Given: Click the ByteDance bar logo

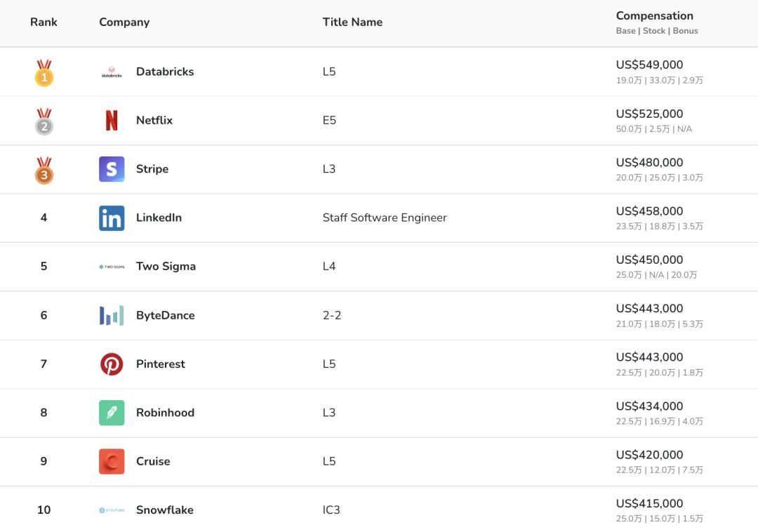Looking at the screenshot, I should (112, 316).
